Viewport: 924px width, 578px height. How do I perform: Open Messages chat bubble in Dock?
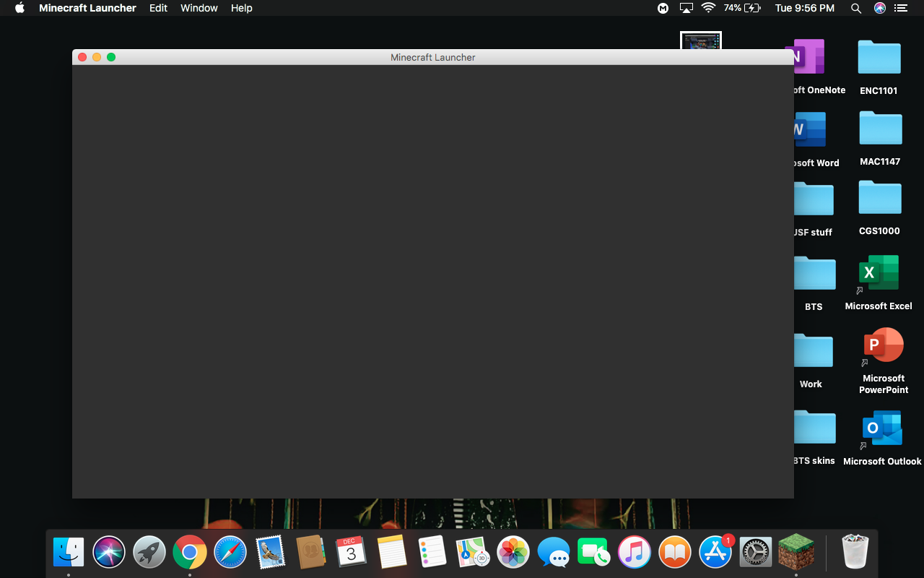click(554, 553)
